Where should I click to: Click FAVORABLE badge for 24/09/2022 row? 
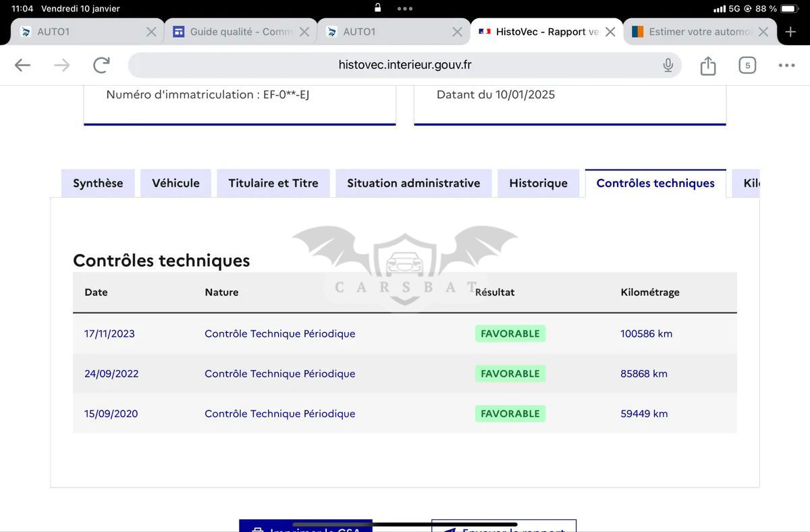(x=510, y=373)
